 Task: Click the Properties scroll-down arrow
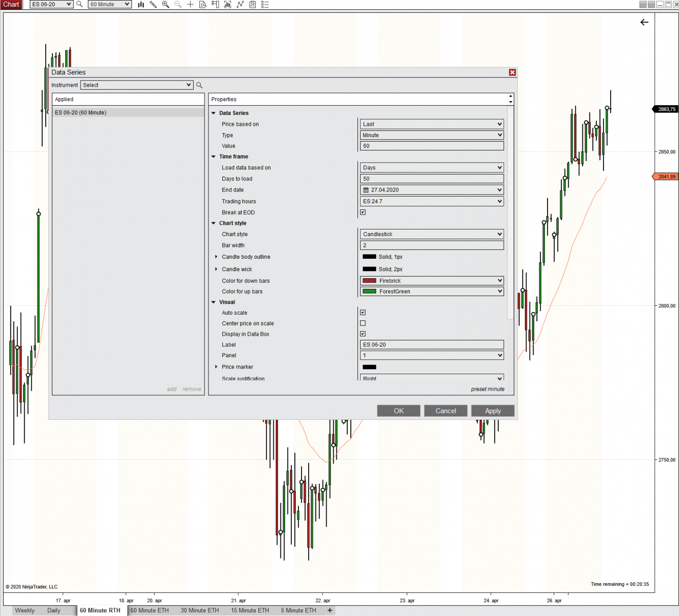pyautogui.click(x=511, y=102)
